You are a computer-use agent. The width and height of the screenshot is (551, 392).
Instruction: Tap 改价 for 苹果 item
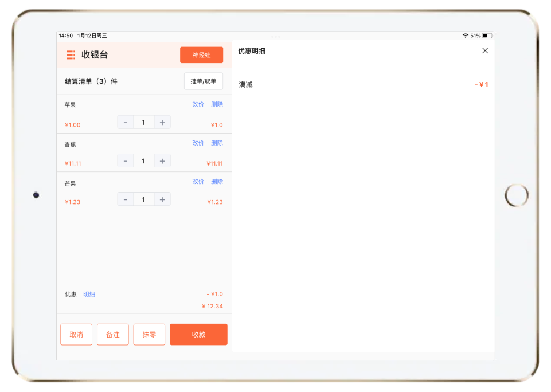coord(198,104)
